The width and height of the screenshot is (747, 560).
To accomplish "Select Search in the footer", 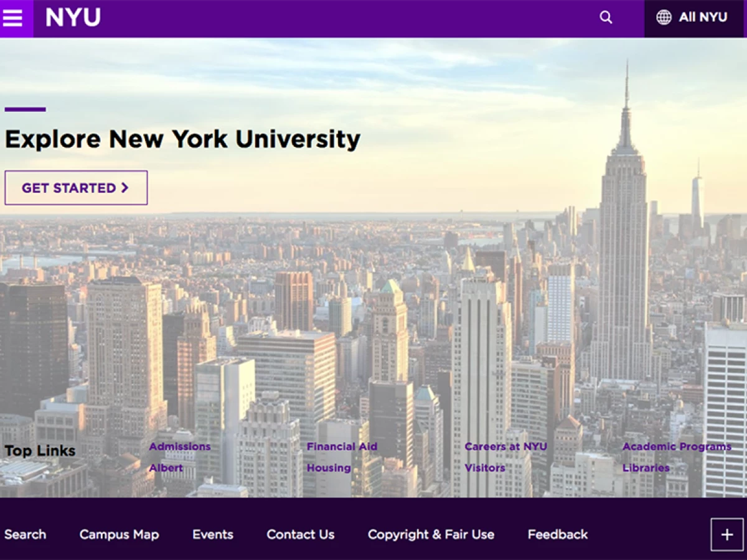I will tap(25, 534).
